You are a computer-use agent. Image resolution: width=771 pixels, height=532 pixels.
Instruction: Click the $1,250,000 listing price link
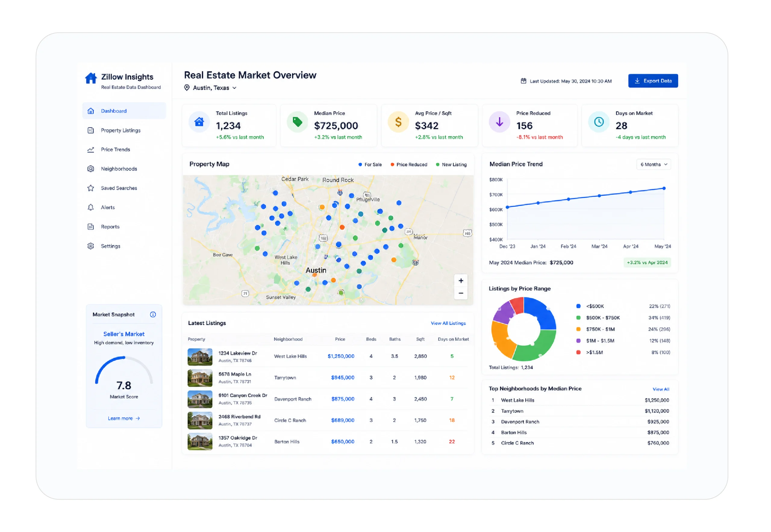click(341, 357)
